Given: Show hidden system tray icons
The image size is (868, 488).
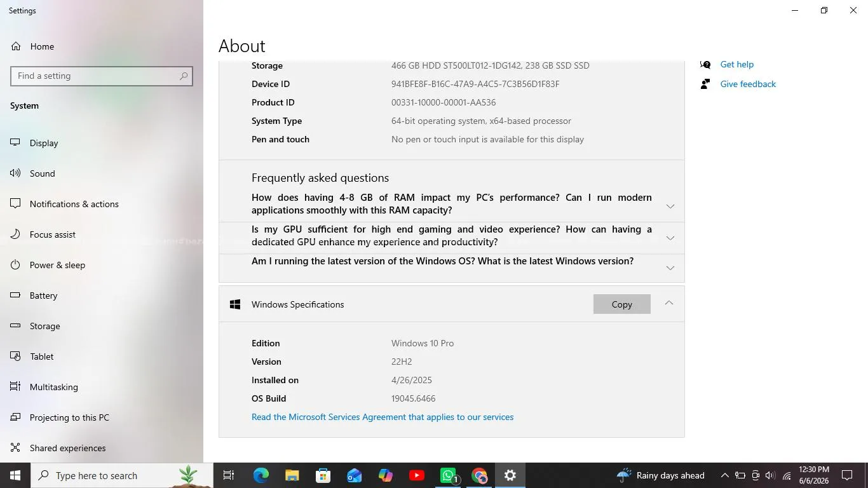Looking at the screenshot, I should coord(724,475).
